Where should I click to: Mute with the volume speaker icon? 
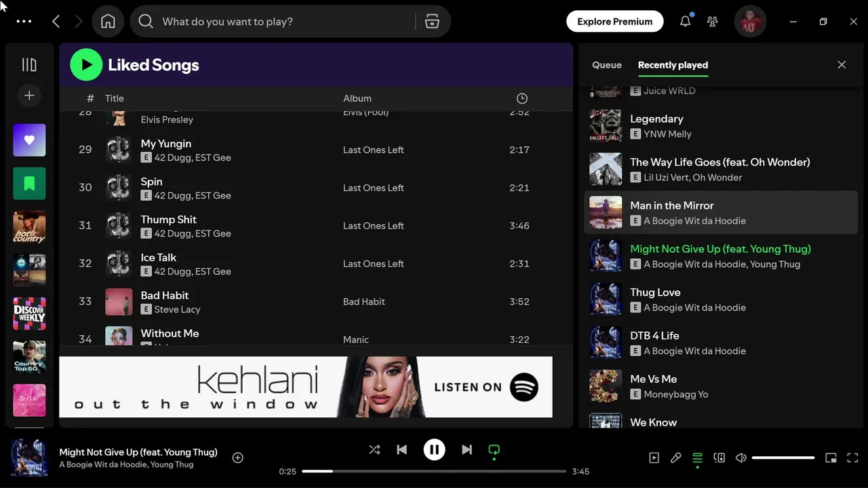pos(741,457)
